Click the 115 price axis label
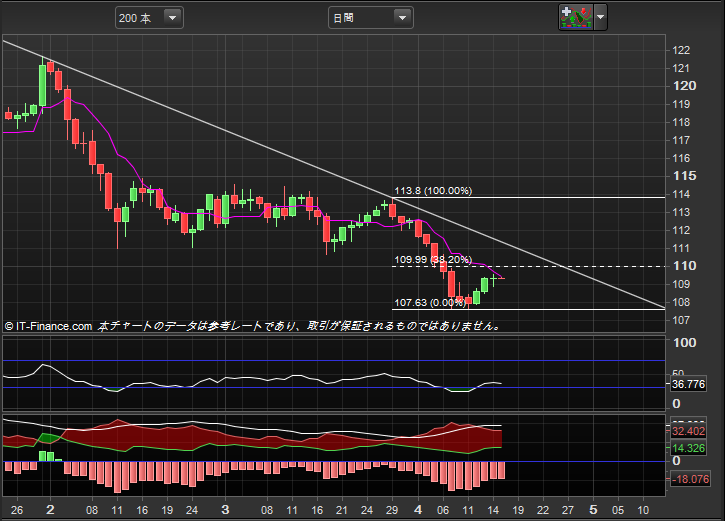 tap(684, 176)
